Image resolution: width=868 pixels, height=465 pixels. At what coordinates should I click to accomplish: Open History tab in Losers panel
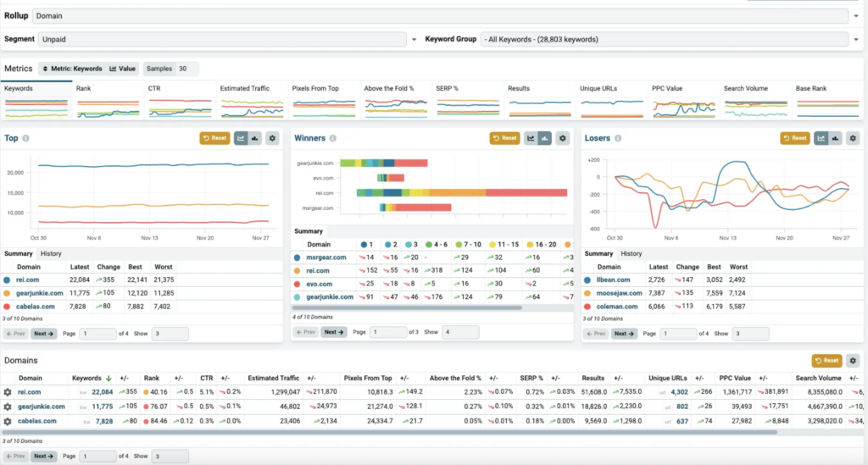(x=631, y=254)
